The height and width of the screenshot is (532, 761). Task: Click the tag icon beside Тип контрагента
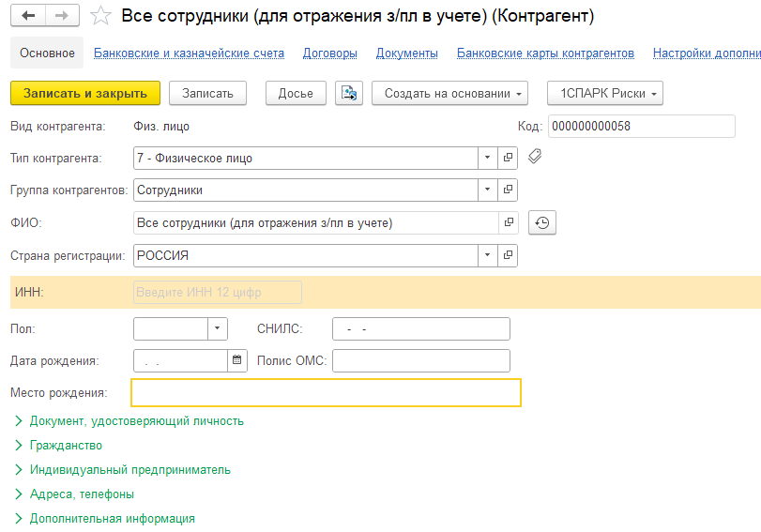[535, 157]
